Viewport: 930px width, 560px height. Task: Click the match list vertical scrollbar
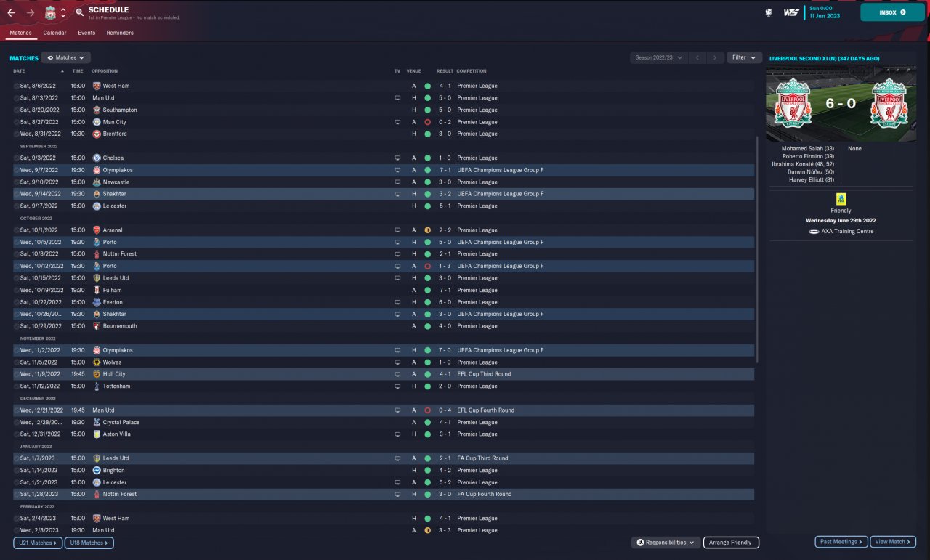(x=757, y=249)
